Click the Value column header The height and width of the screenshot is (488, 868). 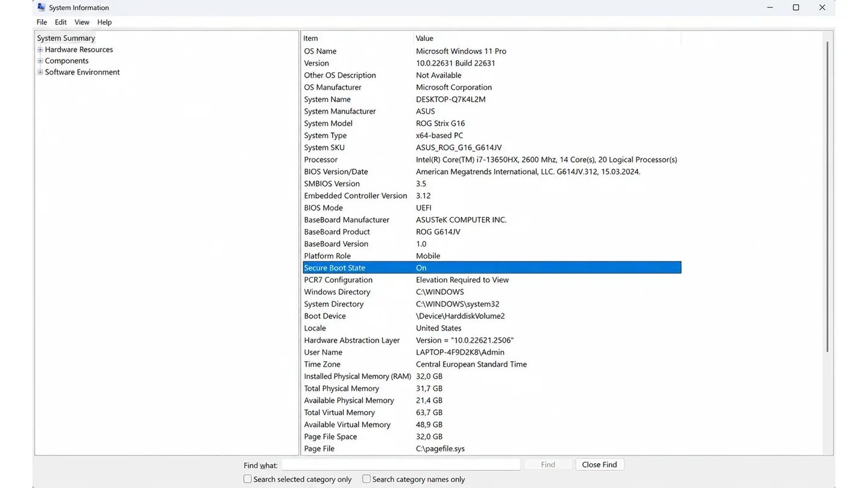[x=547, y=38]
